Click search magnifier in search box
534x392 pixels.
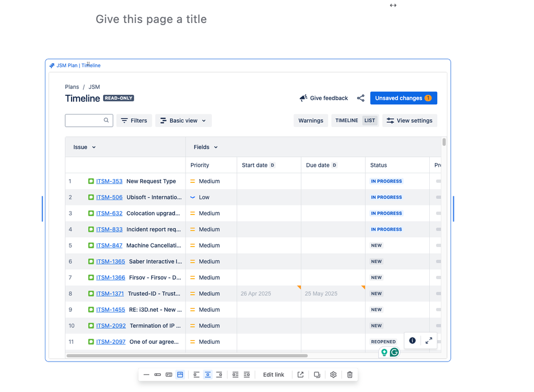tap(106, 120)
